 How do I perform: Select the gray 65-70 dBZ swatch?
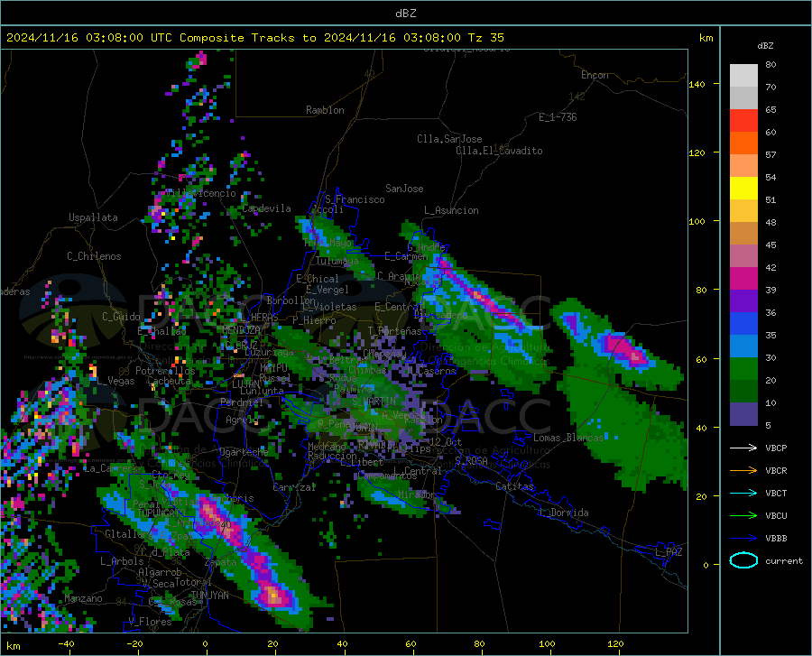(743, 97)
